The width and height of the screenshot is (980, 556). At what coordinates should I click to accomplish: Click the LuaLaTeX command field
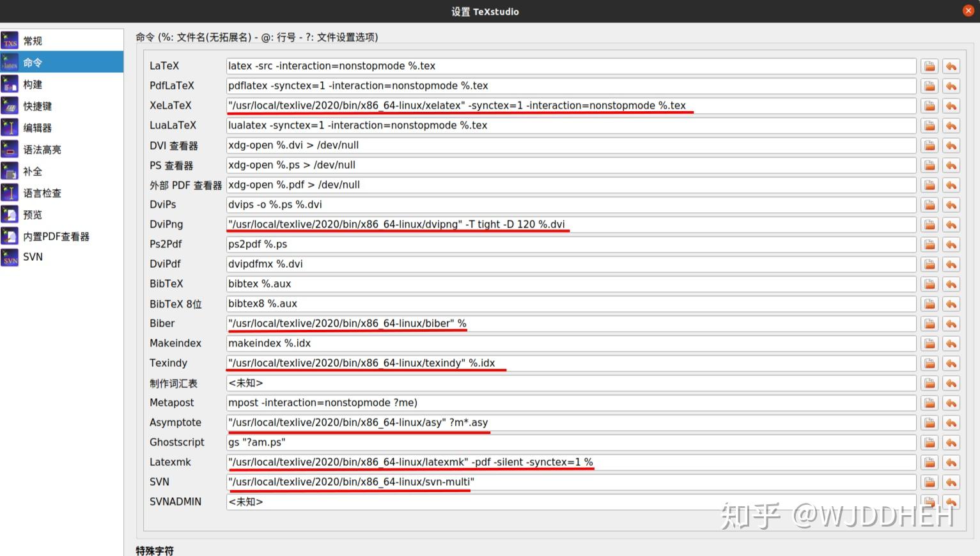click(x=572, y=125)
